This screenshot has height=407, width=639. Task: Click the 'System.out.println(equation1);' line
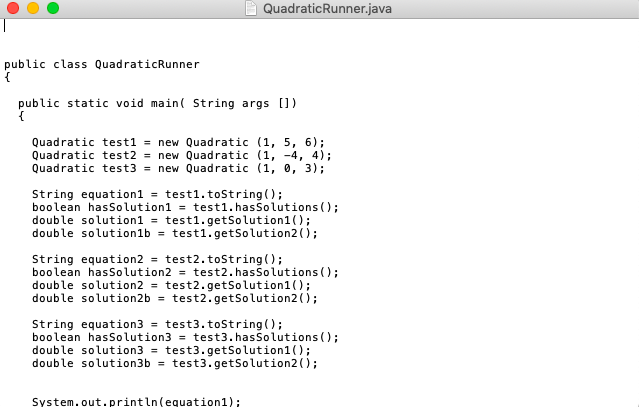coord(137,402)
